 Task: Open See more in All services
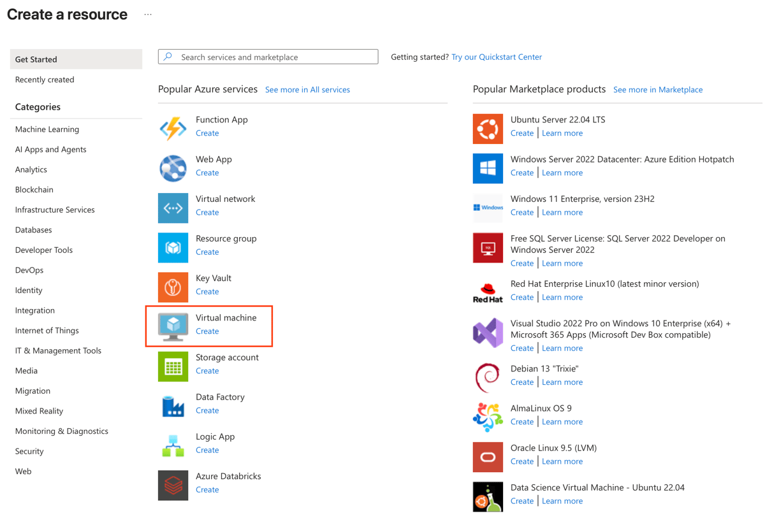(x=307, y=90)
